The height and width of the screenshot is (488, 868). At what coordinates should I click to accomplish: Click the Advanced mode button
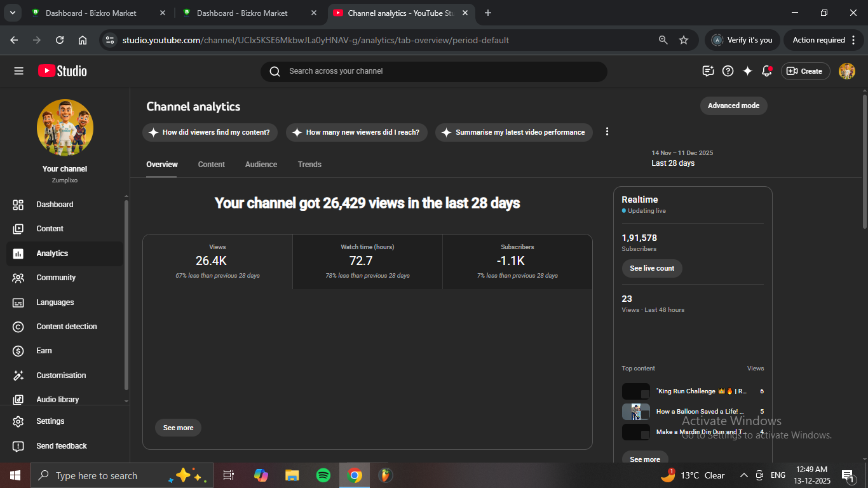733,105
